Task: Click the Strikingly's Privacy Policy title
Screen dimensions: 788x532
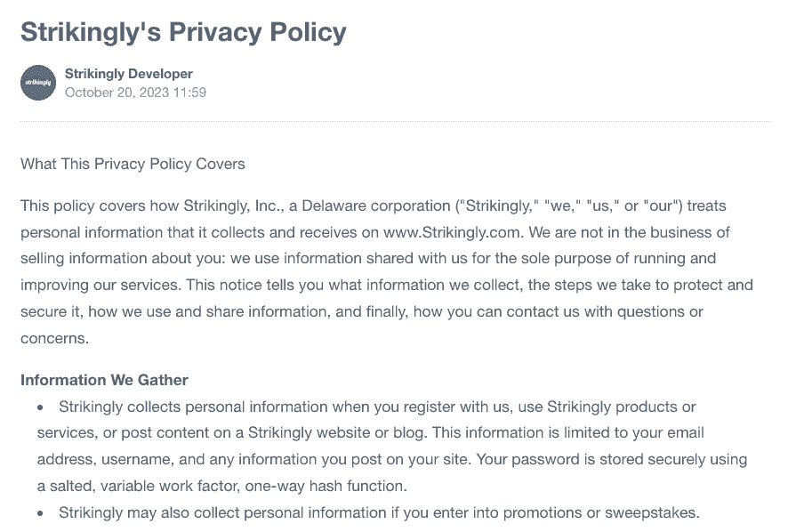Action: coord(183,32)
